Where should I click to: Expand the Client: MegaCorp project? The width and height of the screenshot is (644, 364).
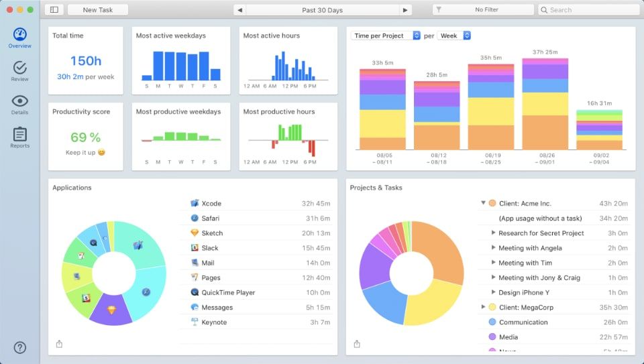484,306
